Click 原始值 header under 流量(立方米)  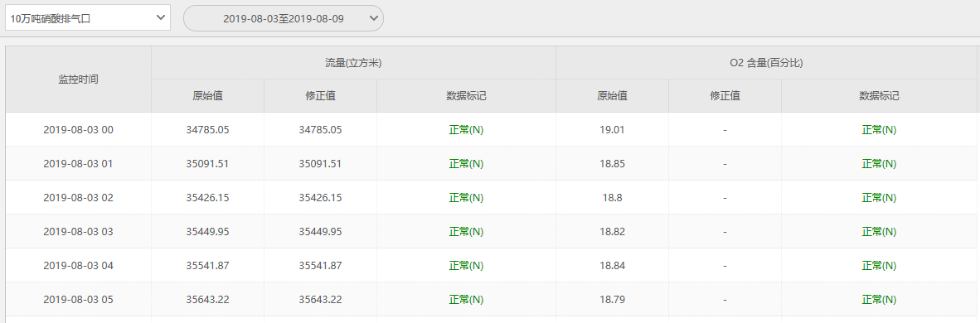pos(207,96)
